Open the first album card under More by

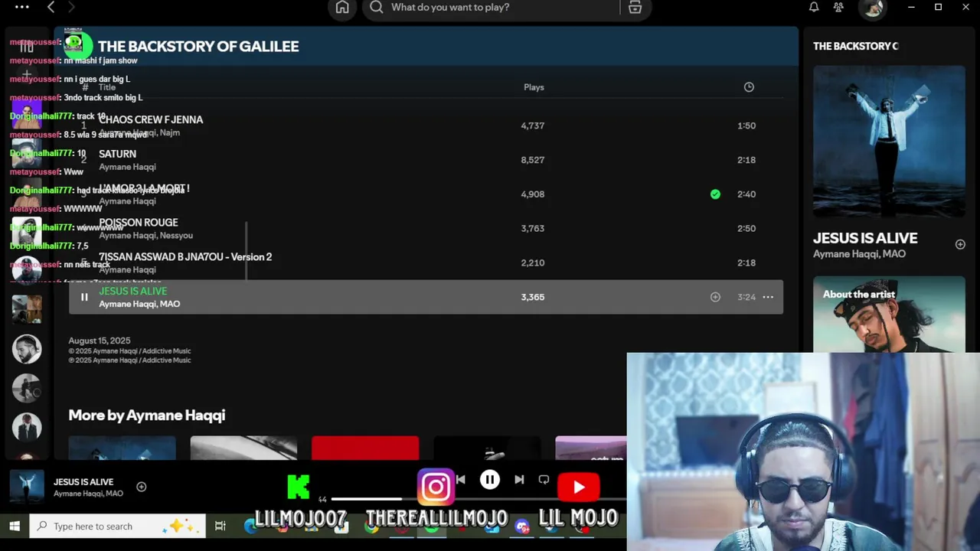[122, 448]
